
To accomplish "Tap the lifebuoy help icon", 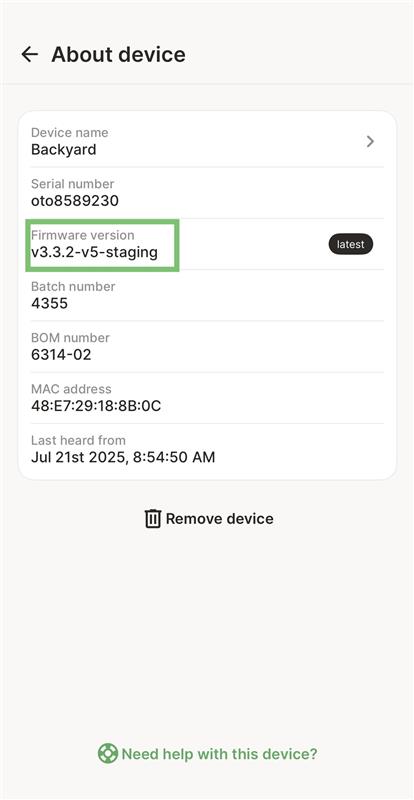I will point(108,754).
